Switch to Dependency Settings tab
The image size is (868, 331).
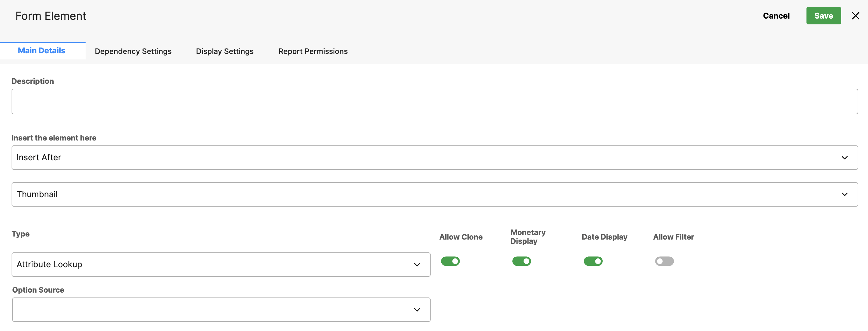coord(133,51)
